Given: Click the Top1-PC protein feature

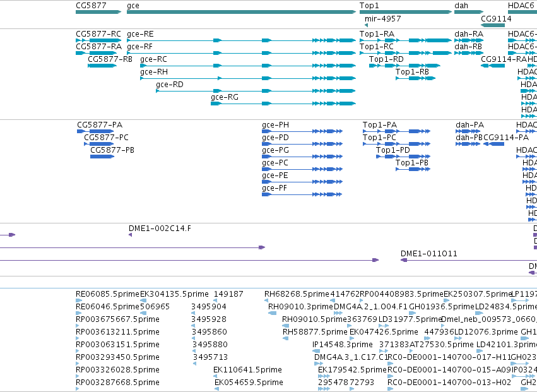Looking at the screenshot, I should coord(396,144).
